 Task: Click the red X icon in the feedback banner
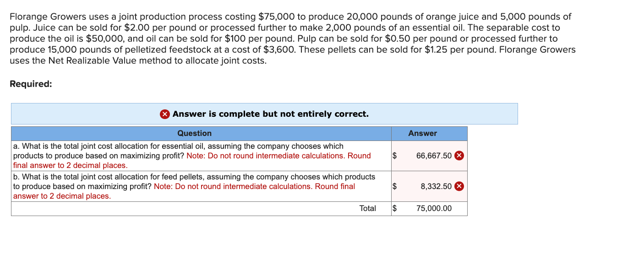pyautogui.click(x=165, y=114)
